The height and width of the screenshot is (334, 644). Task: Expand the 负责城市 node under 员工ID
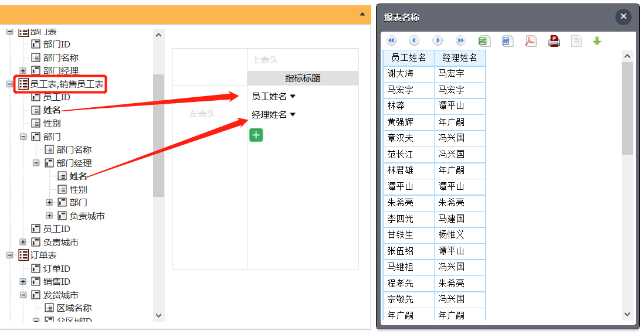click(23, 242)
